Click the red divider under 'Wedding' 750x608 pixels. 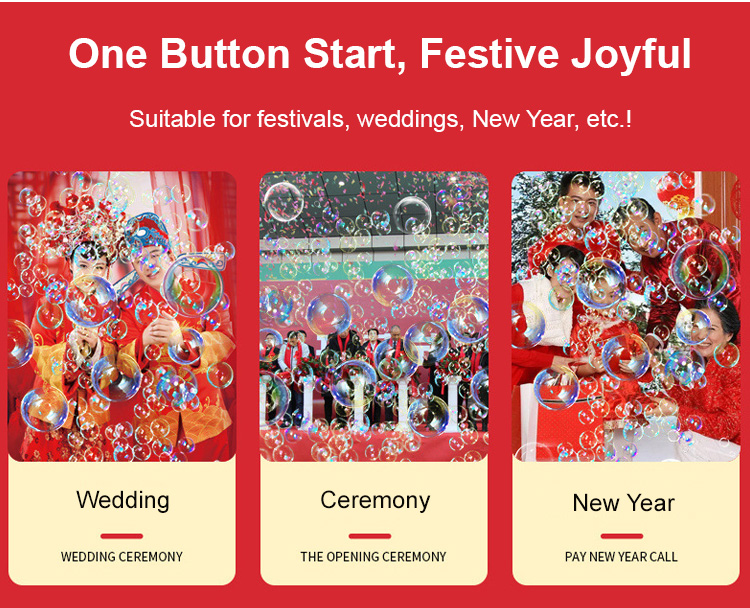(122, 536)
